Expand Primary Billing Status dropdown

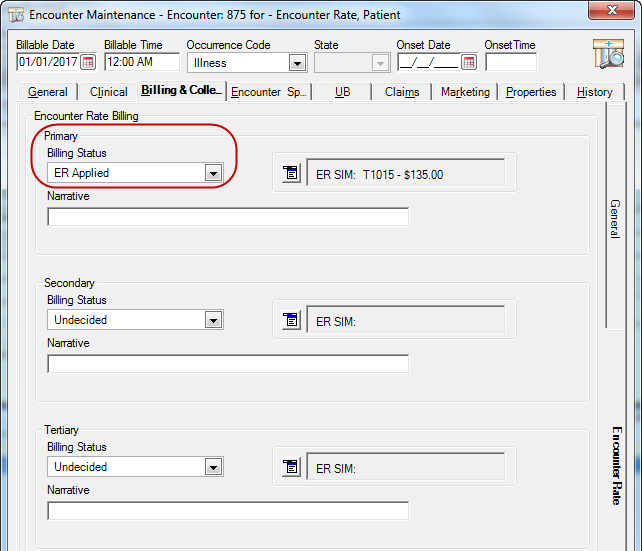213,173
